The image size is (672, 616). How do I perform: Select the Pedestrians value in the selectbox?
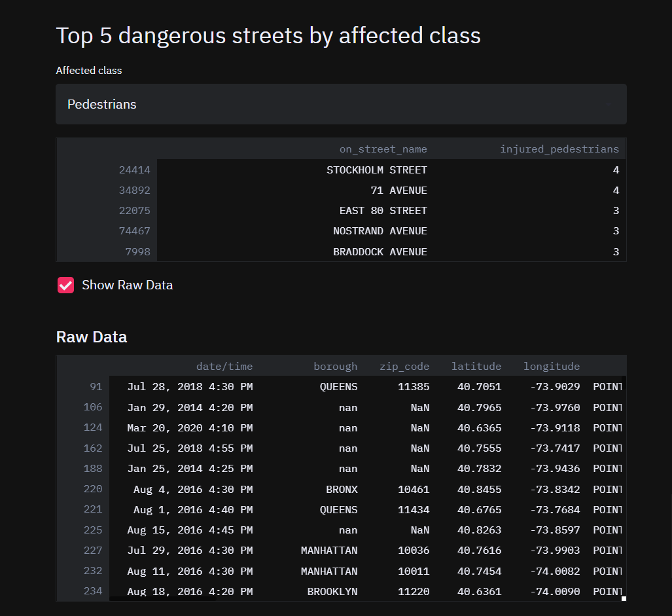coord(101,104)
